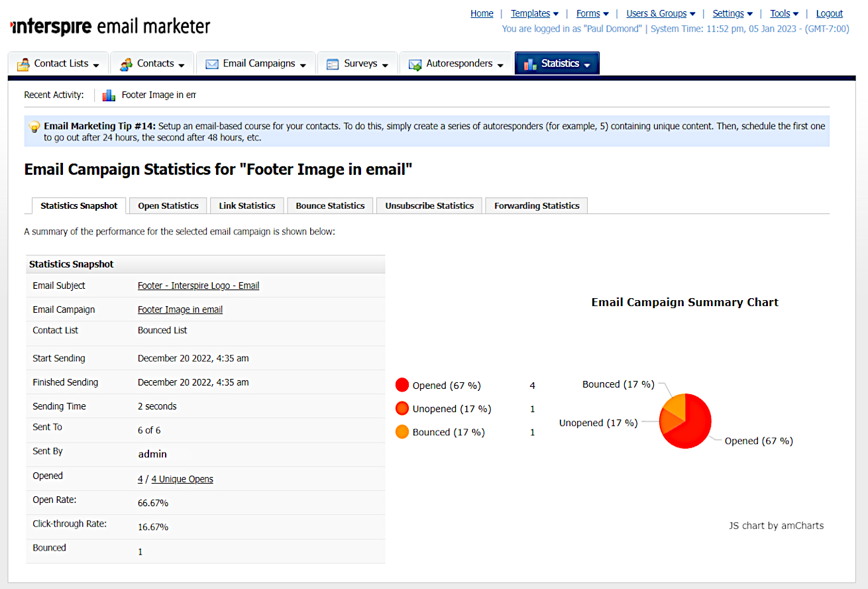Click the Unopened (17 %) legend label
Viewport: 868px width, 589px height.
452,409
